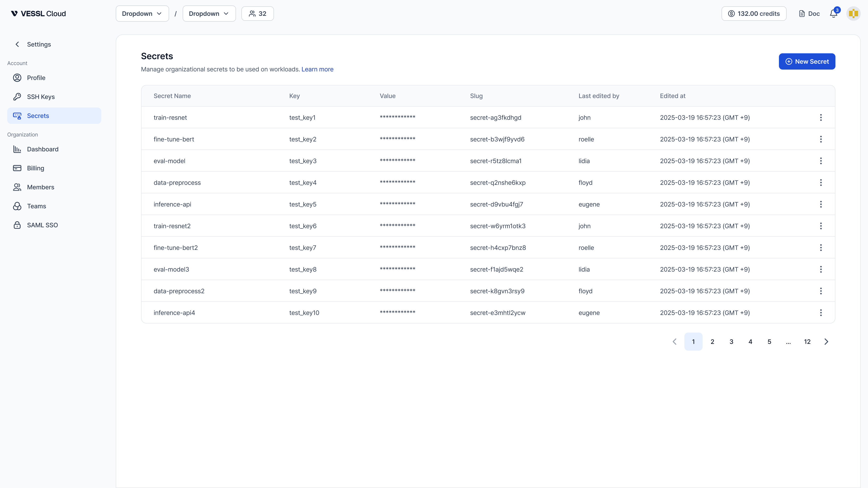Click slug secret-w6yrm1otk3
Viewport: 868px width, 488px height.
tap(498, 226)
